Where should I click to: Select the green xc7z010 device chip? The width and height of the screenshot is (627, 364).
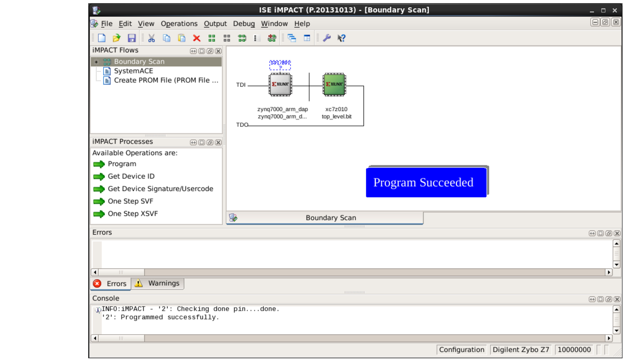tap(335, 85)
